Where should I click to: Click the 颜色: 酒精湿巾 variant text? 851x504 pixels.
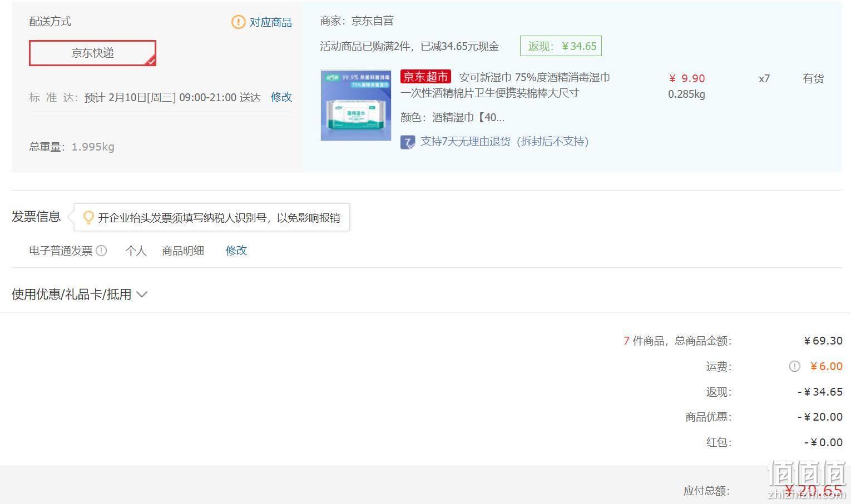tap(453, 117)
